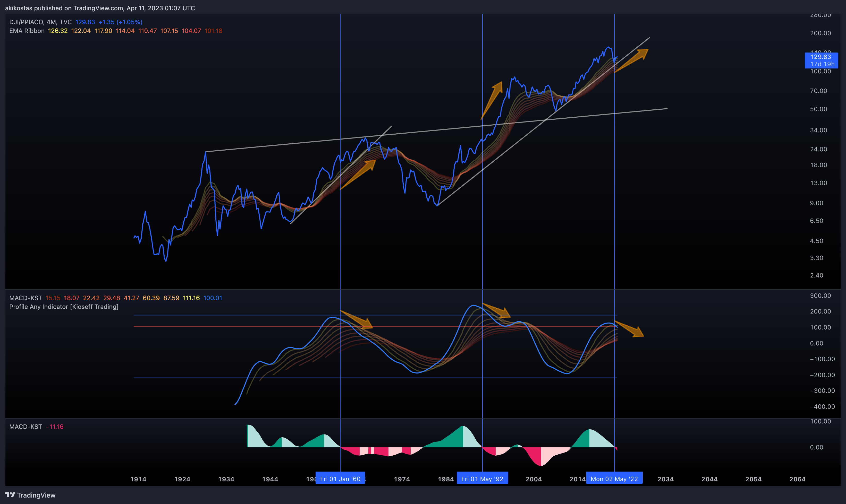Viewport: 846px width, 504px height.
Task: Click MACD-KST value 41.27
Action: (132, 298)
